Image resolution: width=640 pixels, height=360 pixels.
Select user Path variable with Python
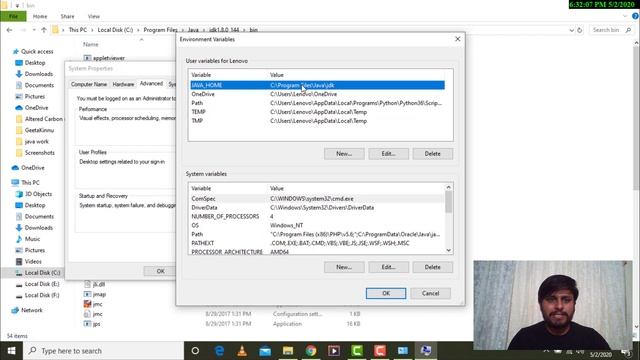coord(318,103)
